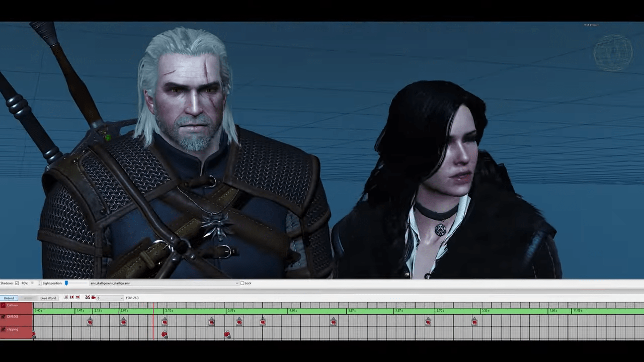The height and width of the screenshot is (362, 644).
Task: Click dialog event icon under 3.70 s segment
Action: point(474,321)
